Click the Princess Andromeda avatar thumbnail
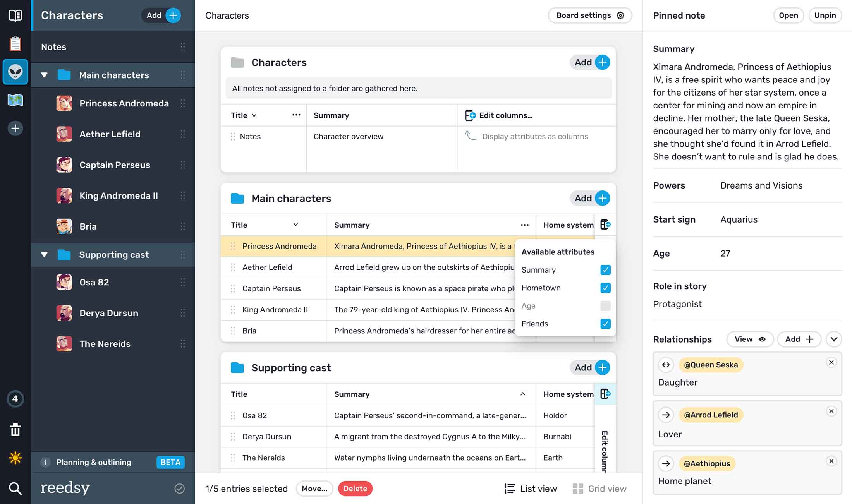Image resolution: width=852 pixels, height=504 pixels. point(64,103)
